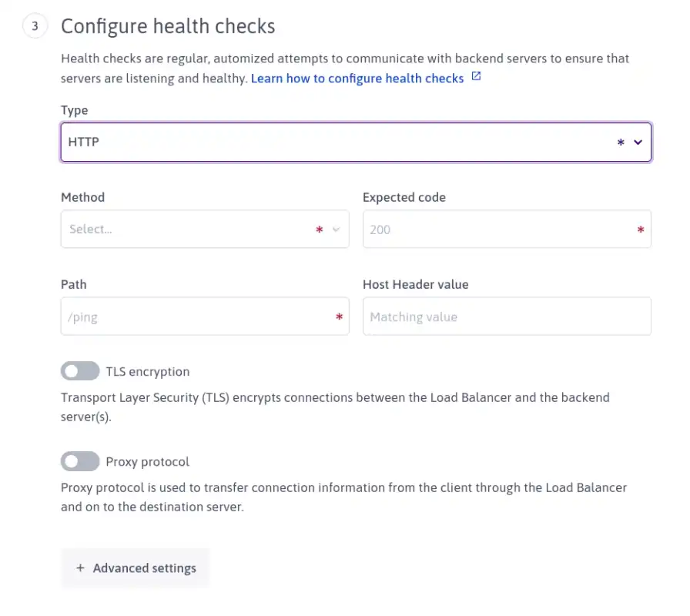Click the Expected code input field

(x=507, y=229)
